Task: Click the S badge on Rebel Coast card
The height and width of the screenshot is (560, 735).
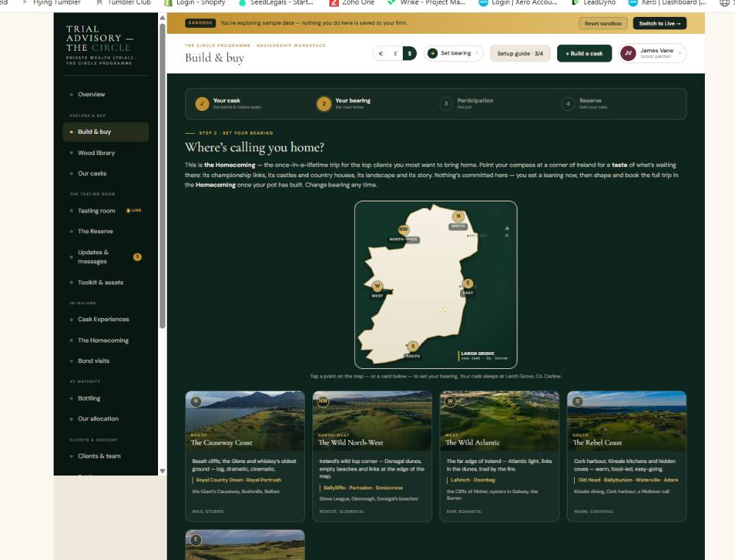Action: [578, 401]
